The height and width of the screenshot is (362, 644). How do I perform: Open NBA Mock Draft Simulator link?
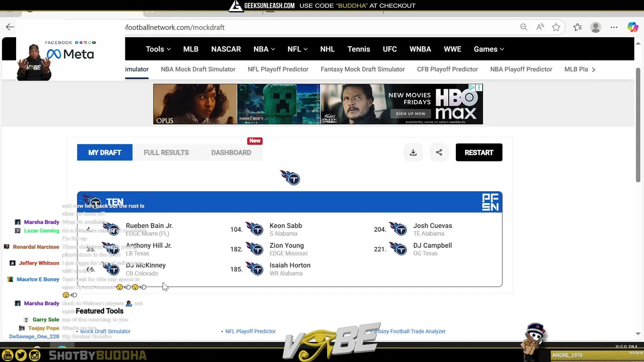(x=198, y=69)
